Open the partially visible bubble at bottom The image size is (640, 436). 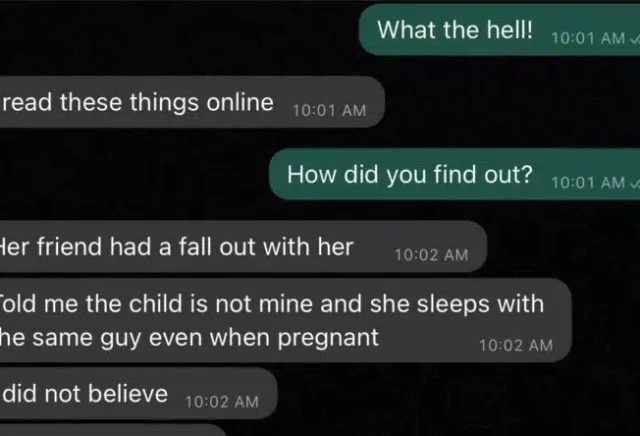coord(112,430)
